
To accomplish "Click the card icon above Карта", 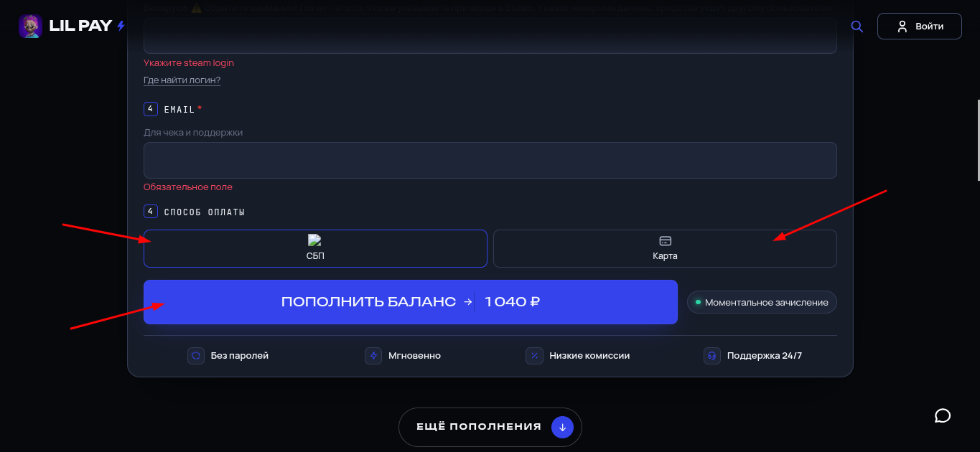I will [x=665, y=241].
